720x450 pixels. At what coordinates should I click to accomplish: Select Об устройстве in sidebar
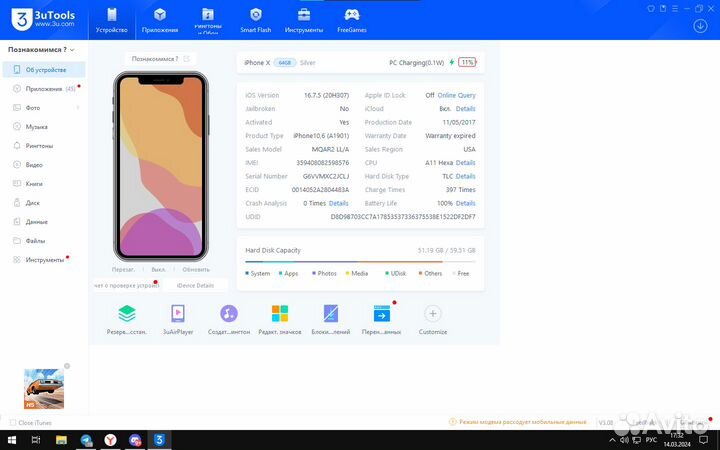[x=44, y=70]
